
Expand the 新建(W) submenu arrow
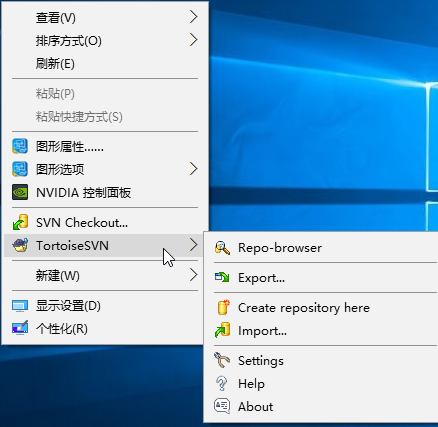coord(194,275)
